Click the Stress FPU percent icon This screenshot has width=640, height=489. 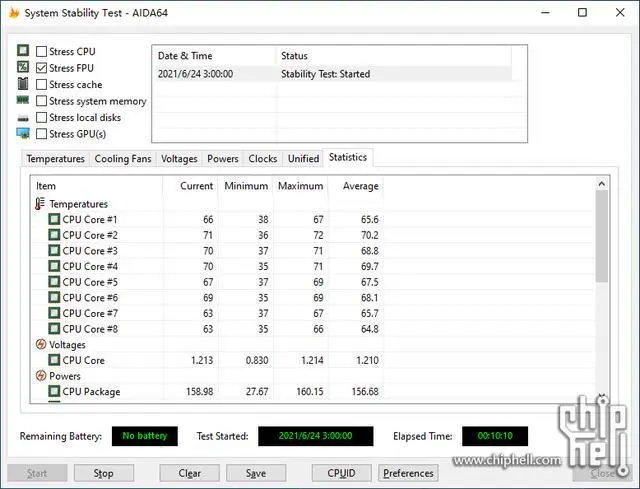23,67
